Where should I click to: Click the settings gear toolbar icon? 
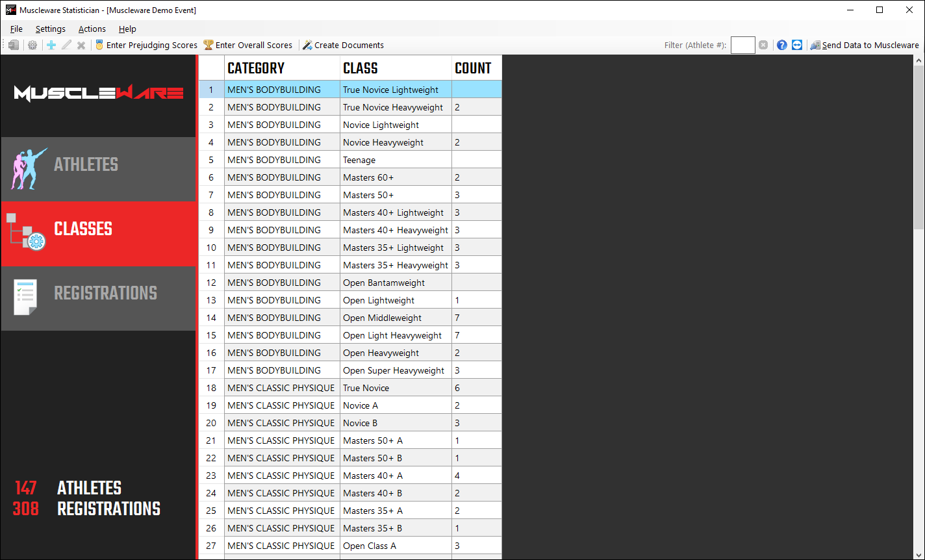click(32, 45)
